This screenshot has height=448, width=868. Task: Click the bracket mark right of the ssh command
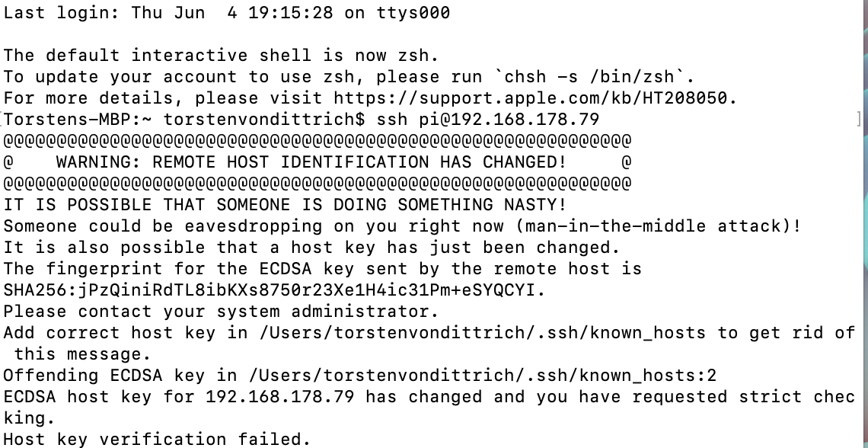point(859,119)
